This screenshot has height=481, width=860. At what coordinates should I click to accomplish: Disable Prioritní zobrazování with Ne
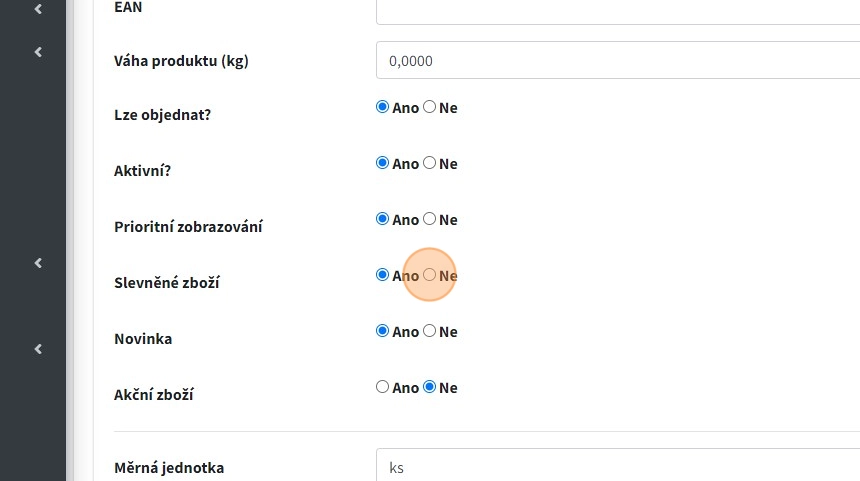click(430, 219)
